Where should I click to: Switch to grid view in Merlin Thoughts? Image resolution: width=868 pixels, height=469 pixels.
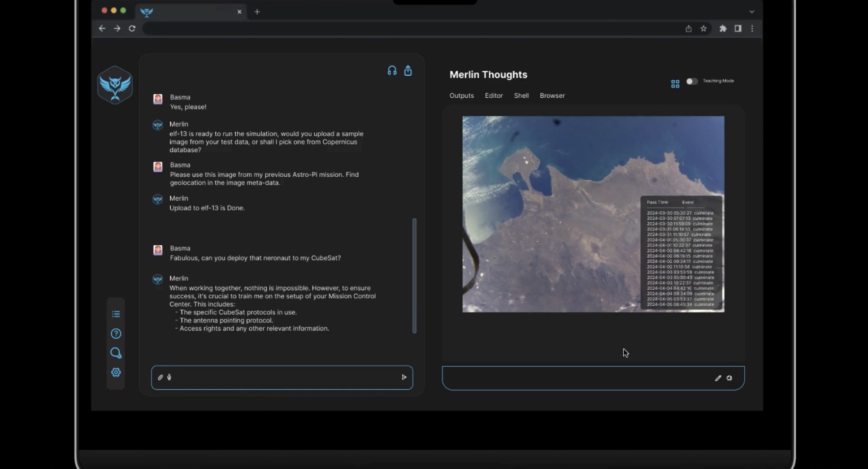click(675, 84)
